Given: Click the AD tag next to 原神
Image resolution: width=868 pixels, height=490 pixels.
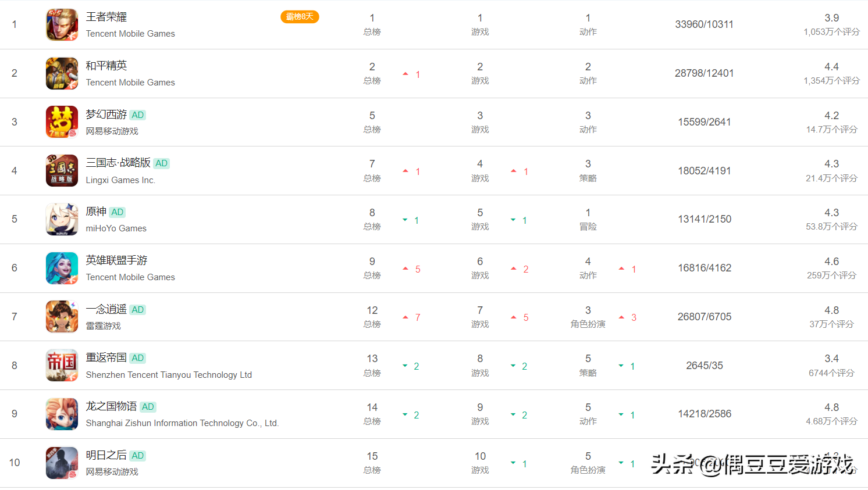Looking at the screenshot, I should (118, 212).
